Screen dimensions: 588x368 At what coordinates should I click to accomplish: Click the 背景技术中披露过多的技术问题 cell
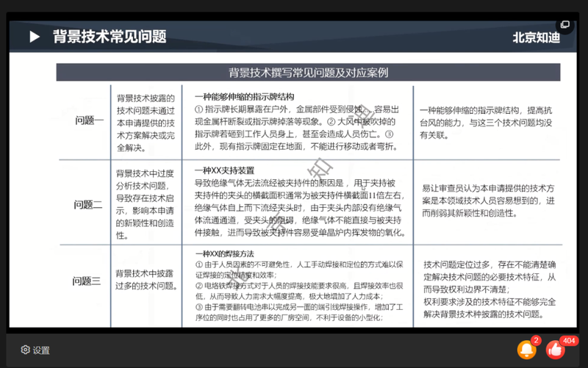click(144, 279)
